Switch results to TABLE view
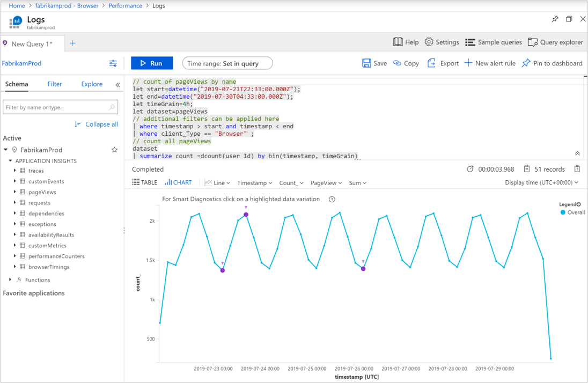This screenshot has height=383, width=588. (145, 182)
